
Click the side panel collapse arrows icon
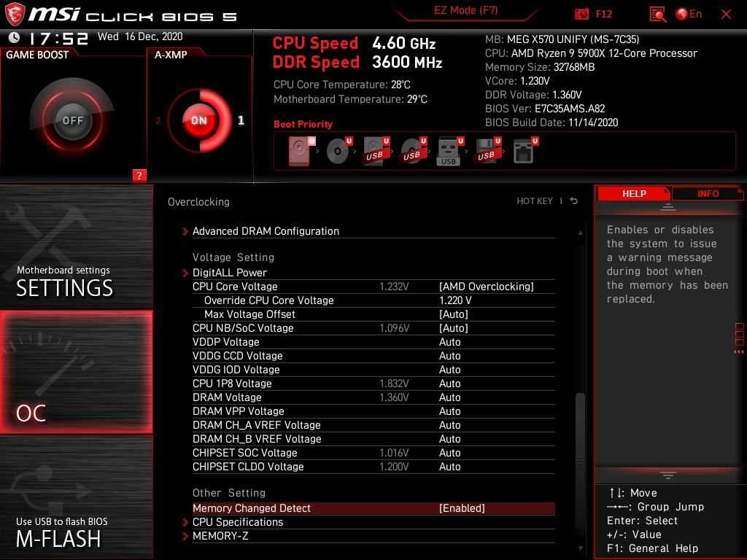coord(739,352)
